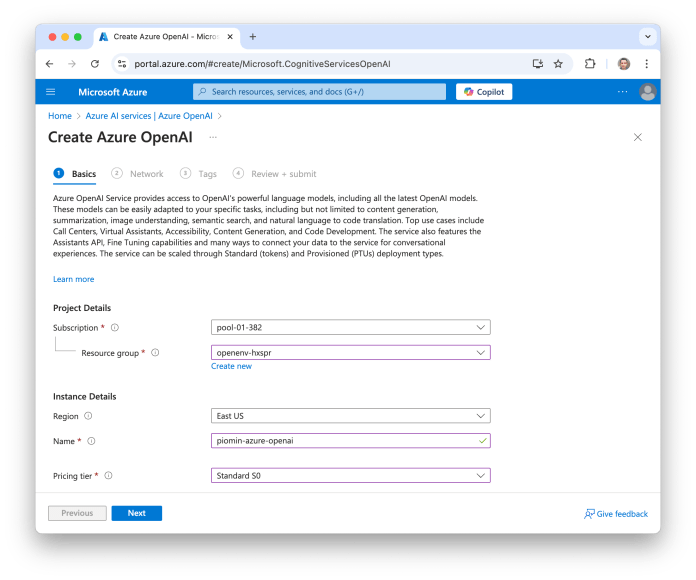The height and width of the screenshot is (580, 696).
Task: Close the Create Azure OpenAI browser tab
Action: [230, 37]
